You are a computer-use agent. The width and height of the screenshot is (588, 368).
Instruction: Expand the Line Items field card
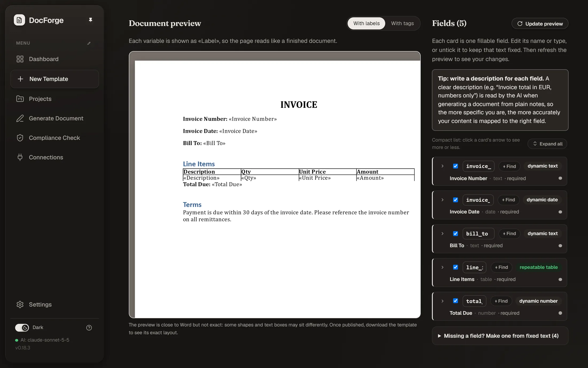coord(442,267)
